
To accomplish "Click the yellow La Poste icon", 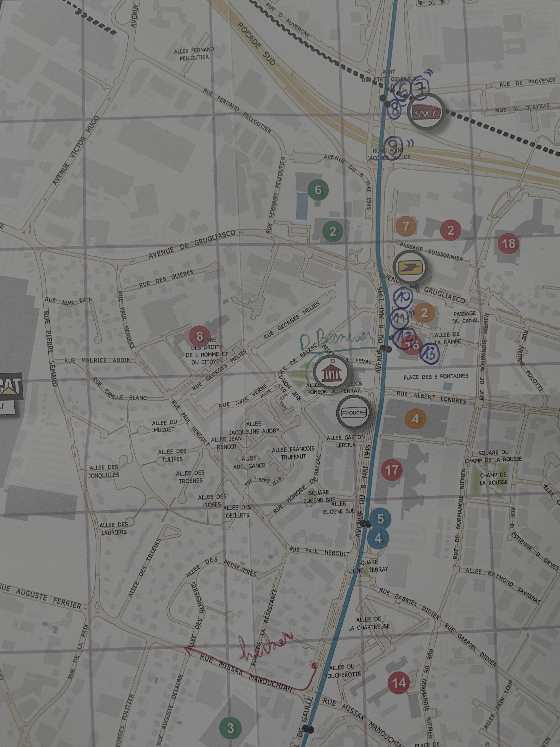I will coord(410,268).
